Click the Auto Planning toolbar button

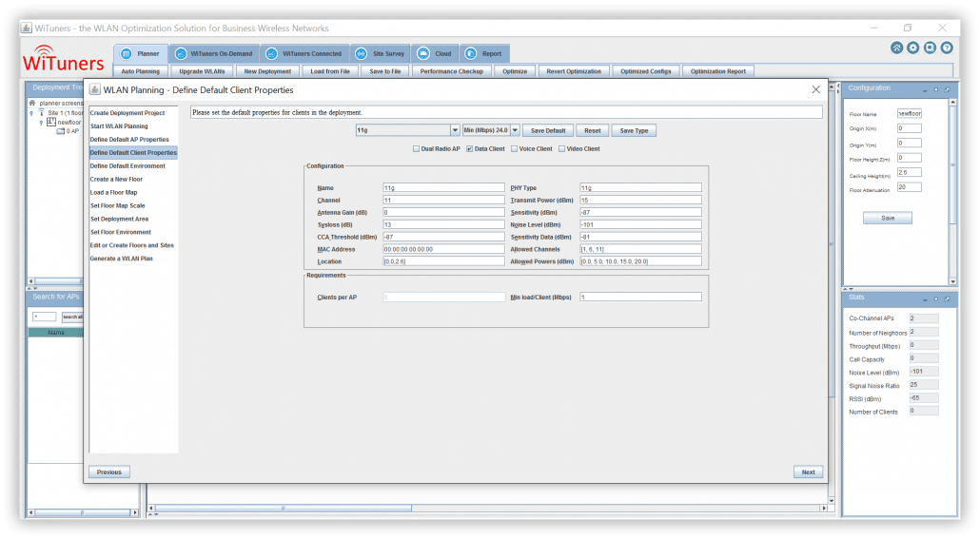(141, 71)
